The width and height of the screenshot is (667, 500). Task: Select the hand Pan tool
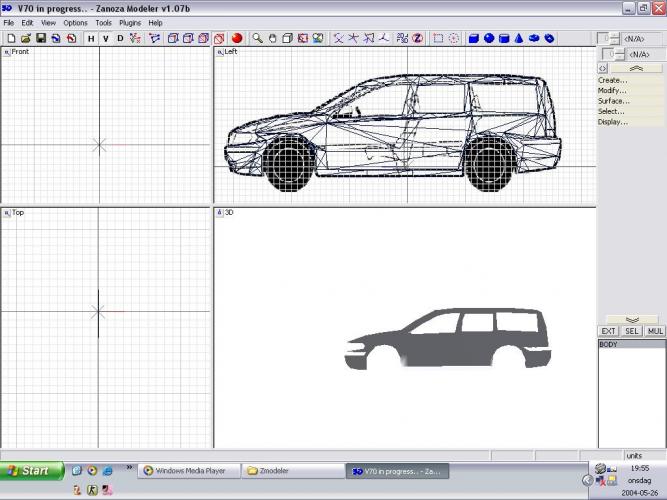[x=272, y=39]
